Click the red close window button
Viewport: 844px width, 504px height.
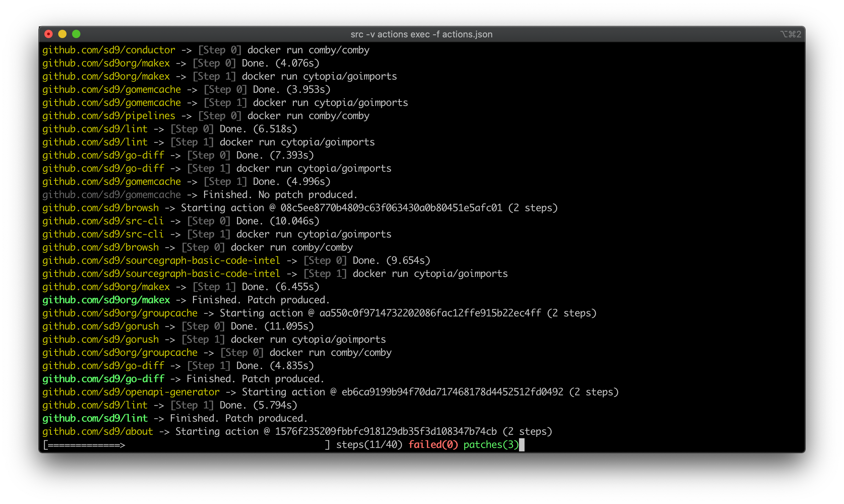point(49,34)
